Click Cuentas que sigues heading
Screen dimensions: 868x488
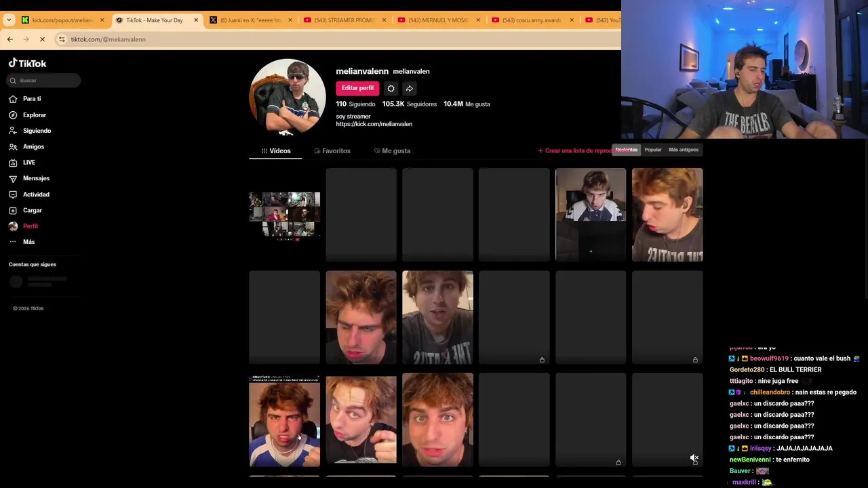tap(33, 264)
